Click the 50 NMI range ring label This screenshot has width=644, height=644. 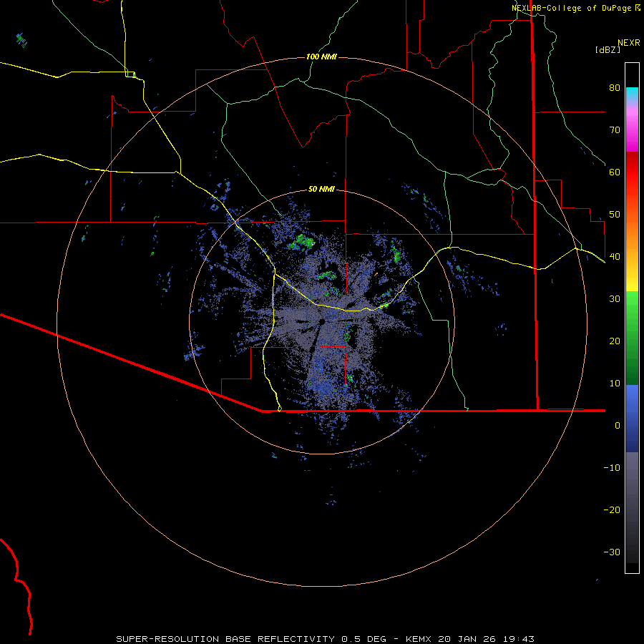(x=321, y=190)
